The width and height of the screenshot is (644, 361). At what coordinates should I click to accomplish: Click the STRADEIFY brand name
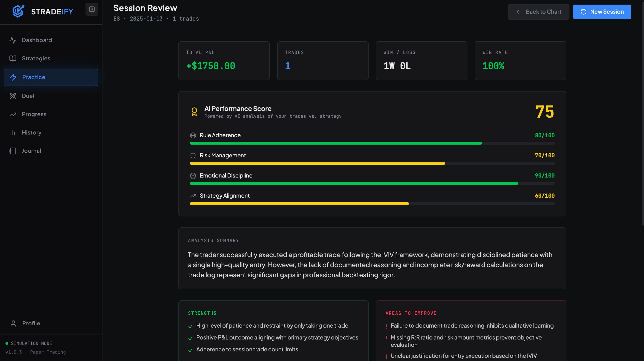tap(52, 11)
